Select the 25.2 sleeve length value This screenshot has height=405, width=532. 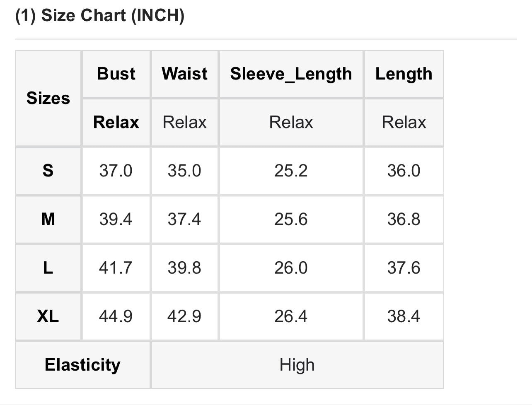(x=291, y=171)
